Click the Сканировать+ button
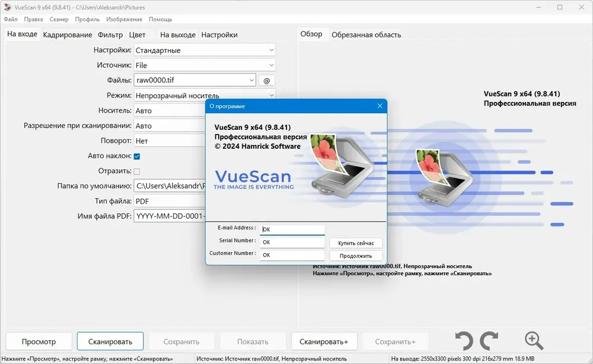Screen dimensions: 593x364 [x=324, y=341]
